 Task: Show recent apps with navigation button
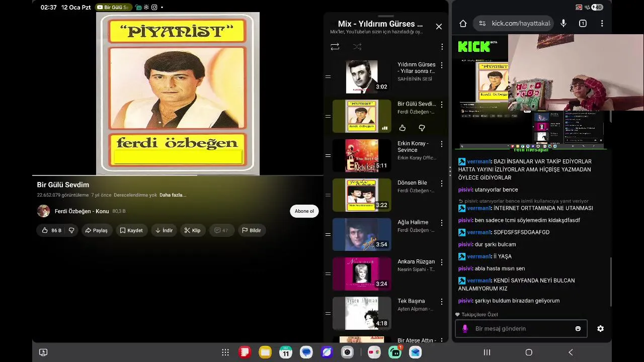pos(487,352)
